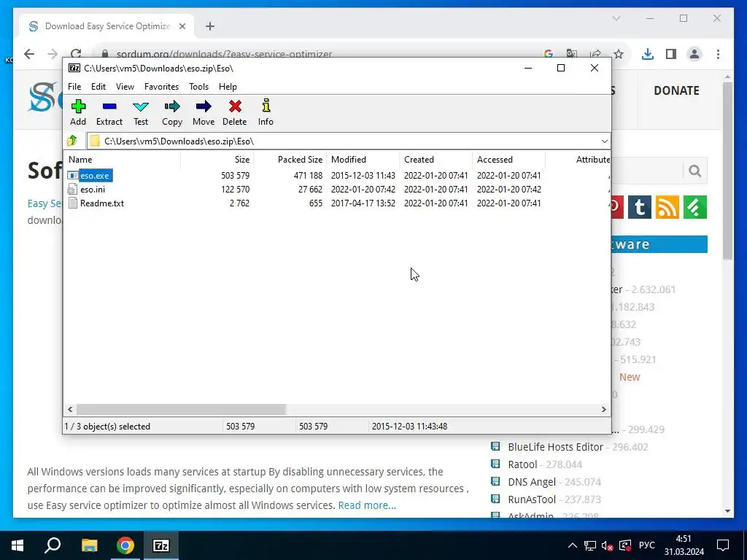Click the red Delete toolbar icon
This screenshot has width=747, height=560.
point(235,106)
